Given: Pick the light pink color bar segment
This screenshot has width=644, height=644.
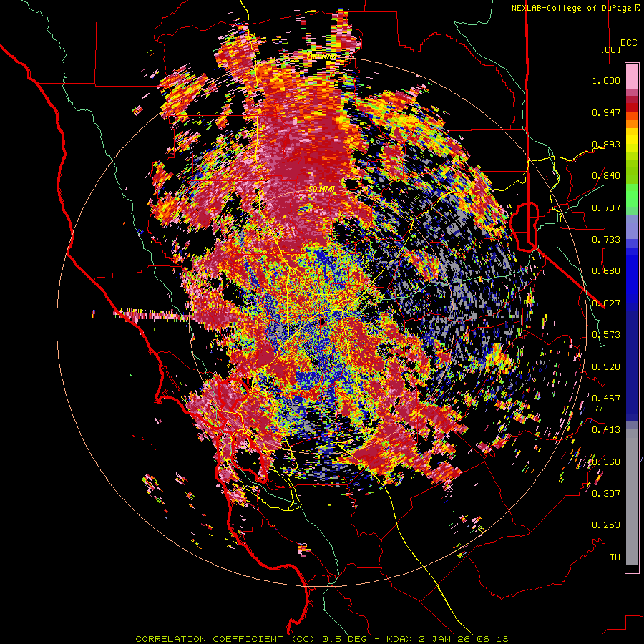Looking at the screenshot, I should click(x=632, y=77).
